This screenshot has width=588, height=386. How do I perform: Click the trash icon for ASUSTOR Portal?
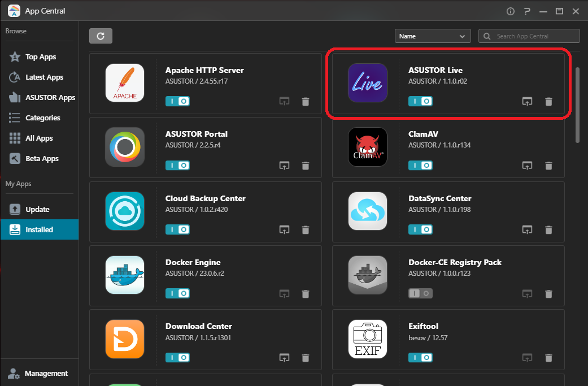tap(306, 166)
